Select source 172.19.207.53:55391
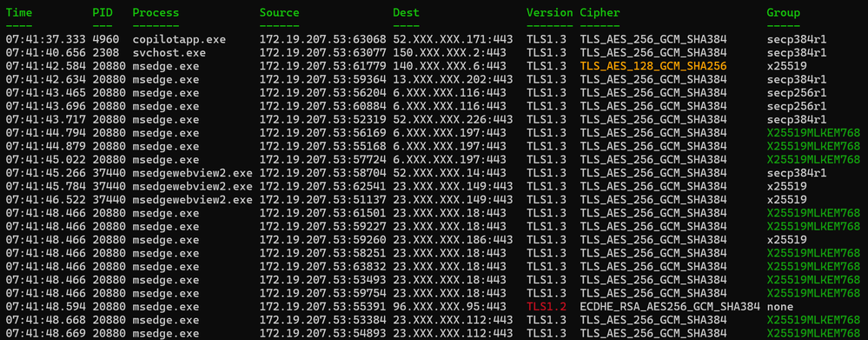The height and width of the screenshot is (340, 868). (322, 306)
